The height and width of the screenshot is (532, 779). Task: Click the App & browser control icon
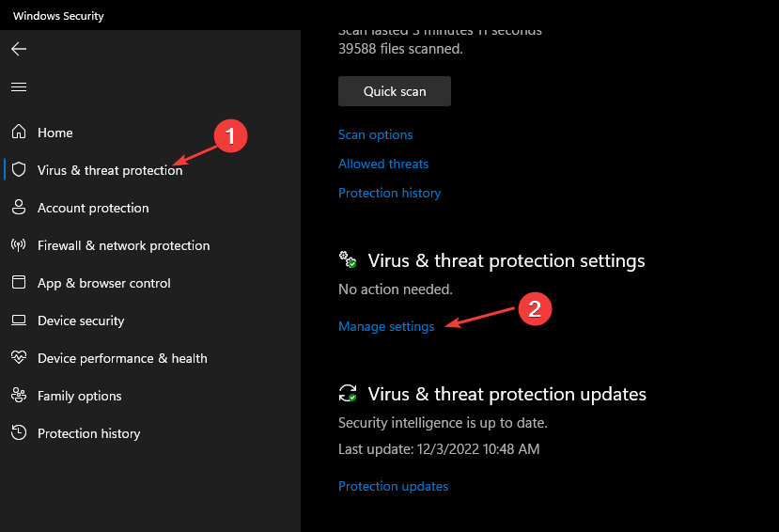click(19, 283)
